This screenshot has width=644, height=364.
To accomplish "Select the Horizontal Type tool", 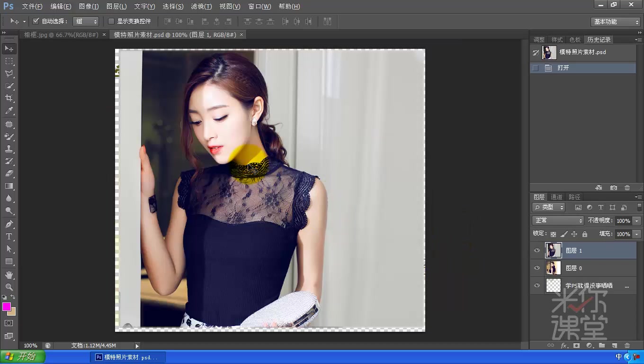I will click(9, 236).
